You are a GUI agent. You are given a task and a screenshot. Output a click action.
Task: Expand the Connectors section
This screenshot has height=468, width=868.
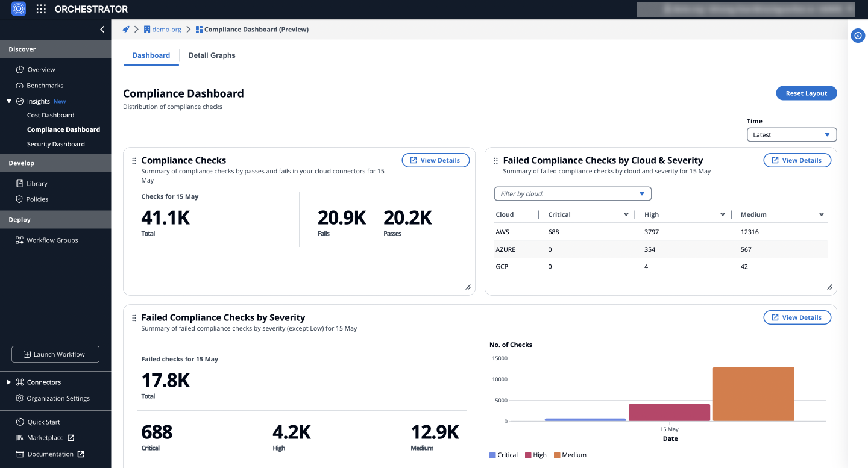tap(8, 382)
